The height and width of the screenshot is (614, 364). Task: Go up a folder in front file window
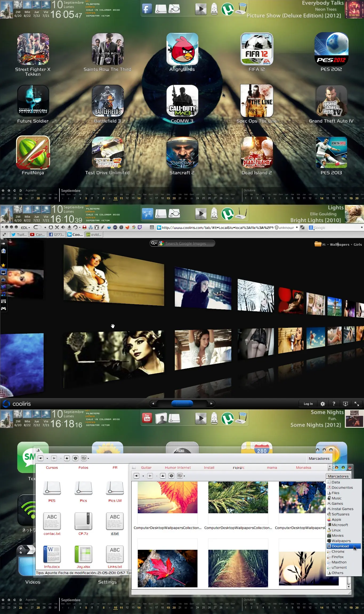point(163,476)
